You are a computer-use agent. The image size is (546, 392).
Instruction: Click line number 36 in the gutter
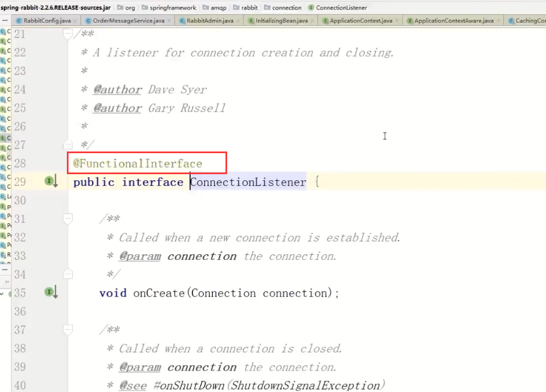tap(20, 311)
